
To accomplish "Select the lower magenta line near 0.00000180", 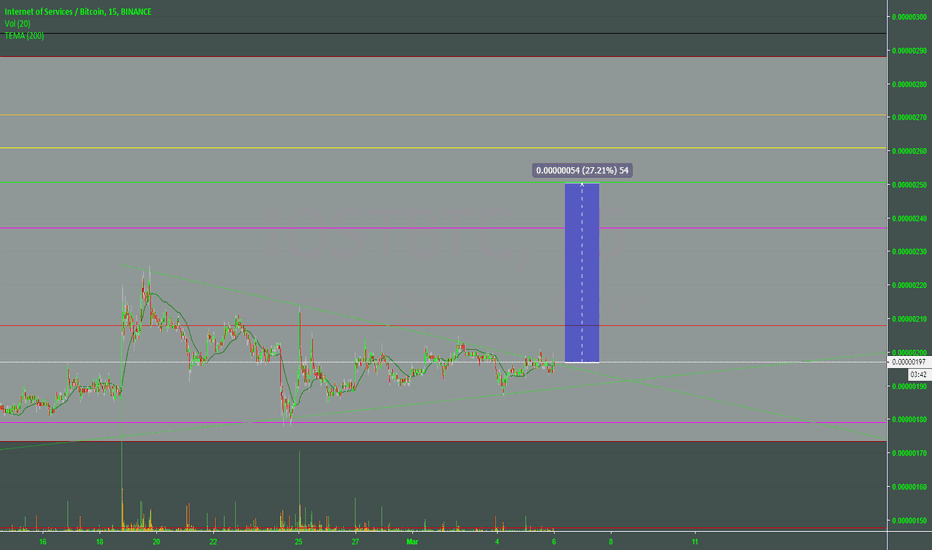I will click(x=443, y=423).
